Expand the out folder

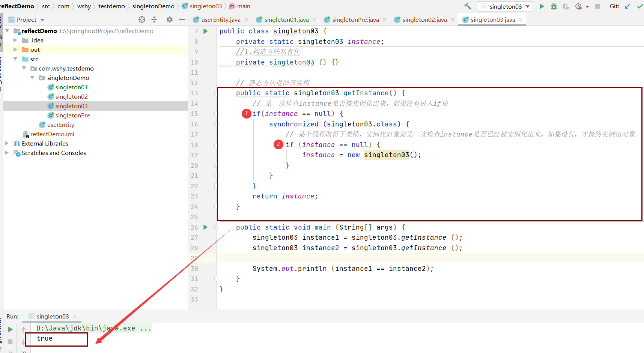tap(15, 50)
